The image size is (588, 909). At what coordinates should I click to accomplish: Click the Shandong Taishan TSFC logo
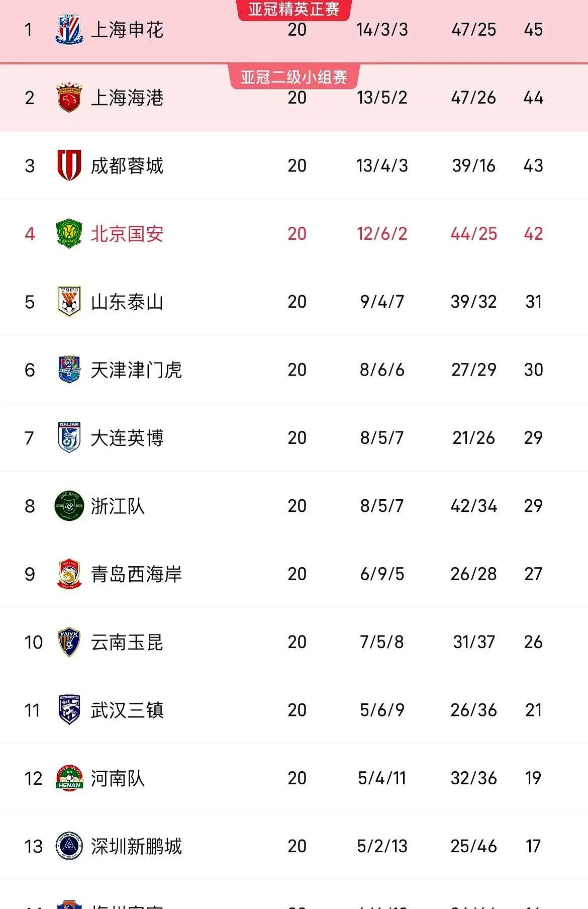click(69, 302)
